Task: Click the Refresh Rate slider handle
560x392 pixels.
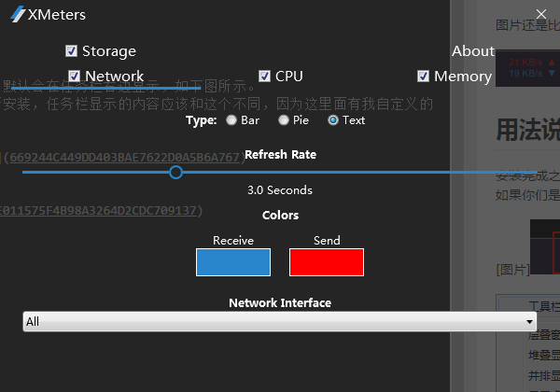Action: pos(175,172)
